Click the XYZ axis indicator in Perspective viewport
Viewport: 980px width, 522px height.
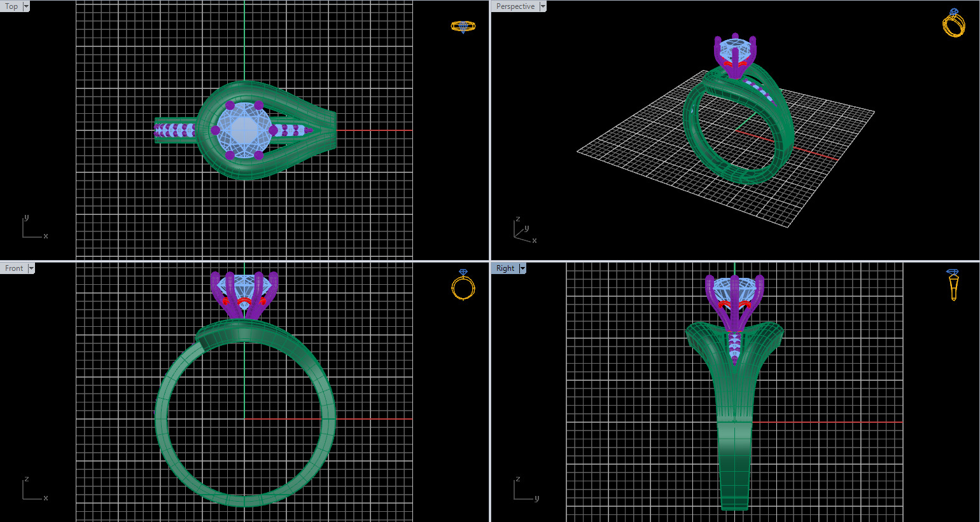[x=526, y=230]
